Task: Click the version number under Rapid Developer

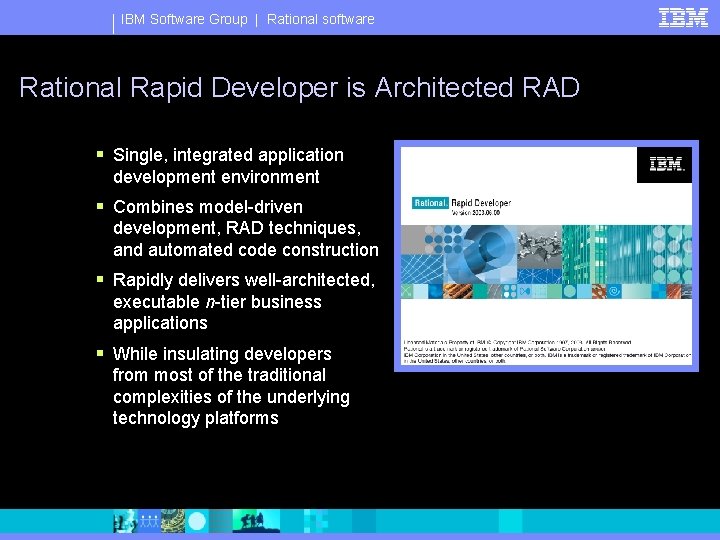Action: pyautogui.click(x=476, y=213)
